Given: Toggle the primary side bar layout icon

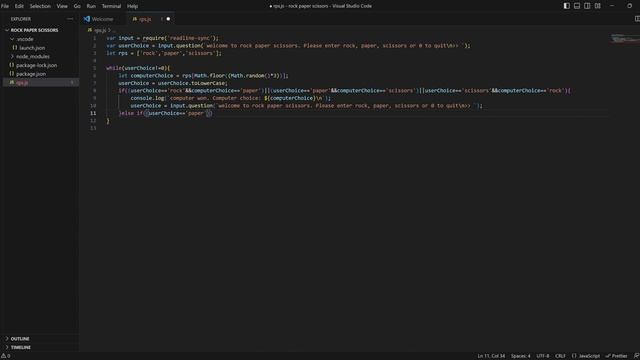Looking at the screenshot, I should tap(567, 6).
